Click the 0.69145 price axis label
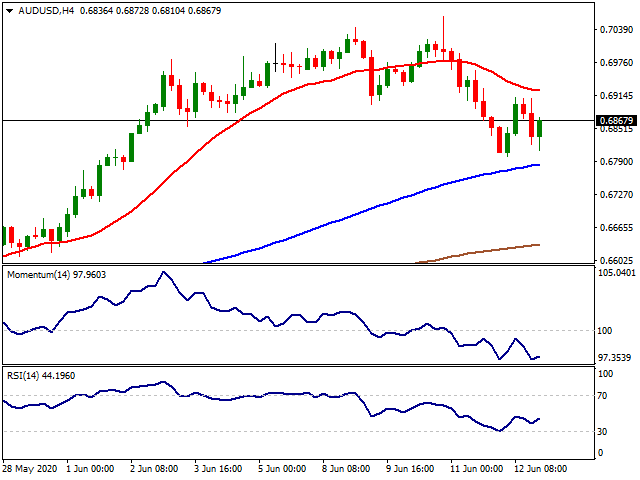The height and width of the screenshot is (480, 640). (616, 96)
